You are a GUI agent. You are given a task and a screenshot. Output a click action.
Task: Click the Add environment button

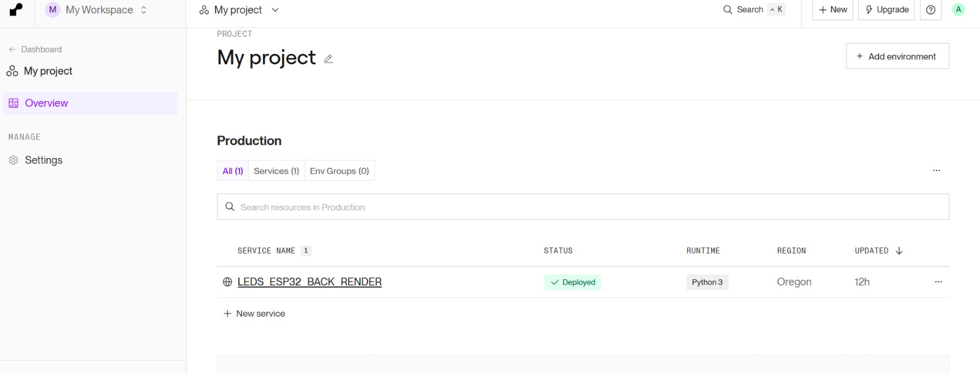tap(897, 56)
